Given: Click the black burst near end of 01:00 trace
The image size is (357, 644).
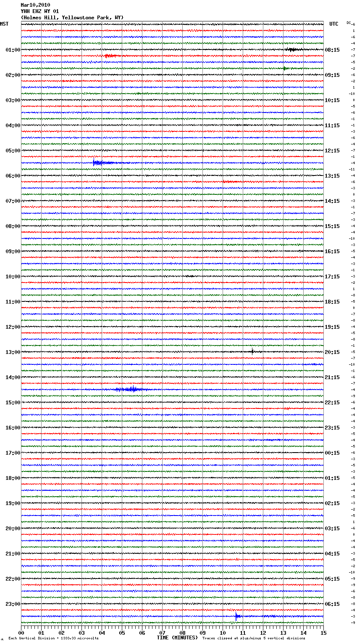Looking at the screenshot, I should [294, 50].
